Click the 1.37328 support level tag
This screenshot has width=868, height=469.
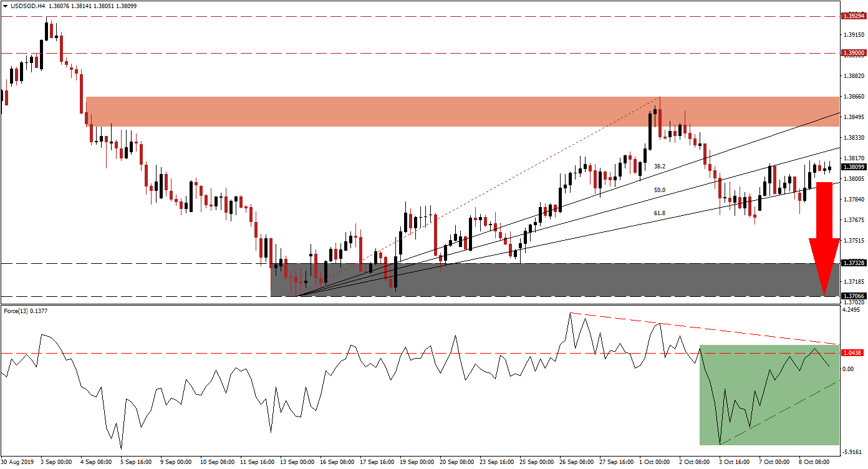pos(854,263)
